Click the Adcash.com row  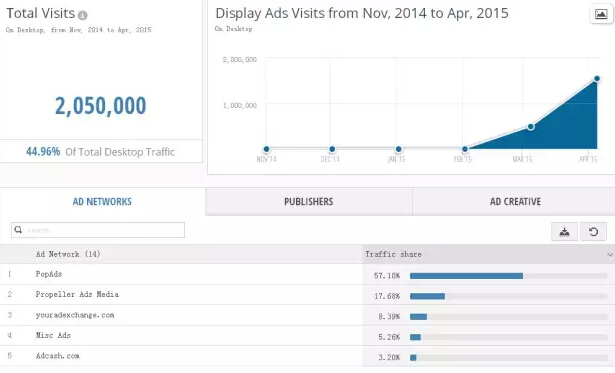pos(308,356)
